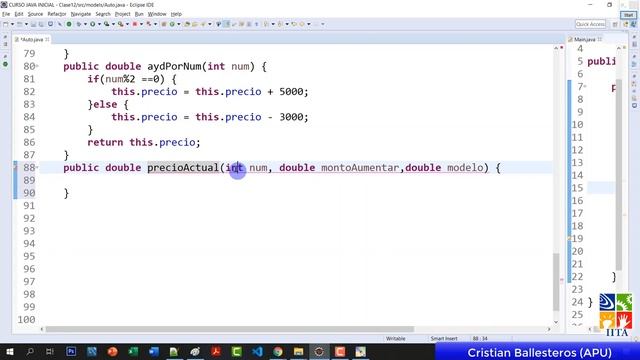Open the Project menu
Viewport: 640px width, 360px height.
[x=122, y=14]
